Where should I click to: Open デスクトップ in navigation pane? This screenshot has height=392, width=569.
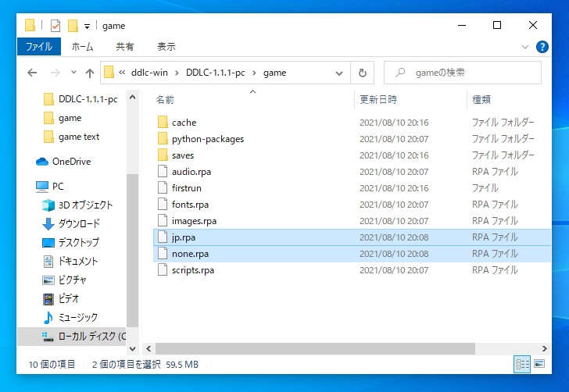(x=71, y=242)
